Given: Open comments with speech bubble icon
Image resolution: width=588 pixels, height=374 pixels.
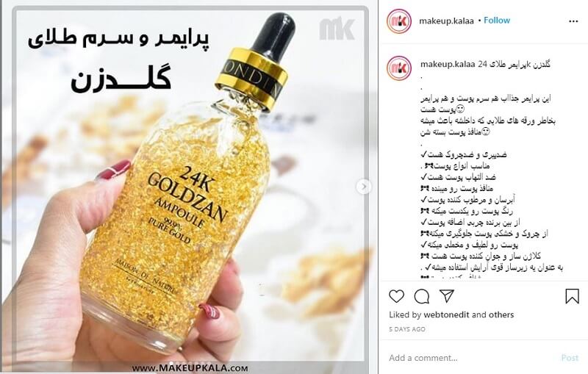Looking at the screenshot, I should (x=421, y=296).
